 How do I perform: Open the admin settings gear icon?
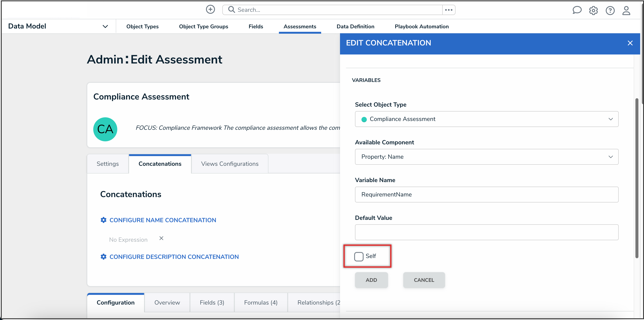click(x=593, y=11)
